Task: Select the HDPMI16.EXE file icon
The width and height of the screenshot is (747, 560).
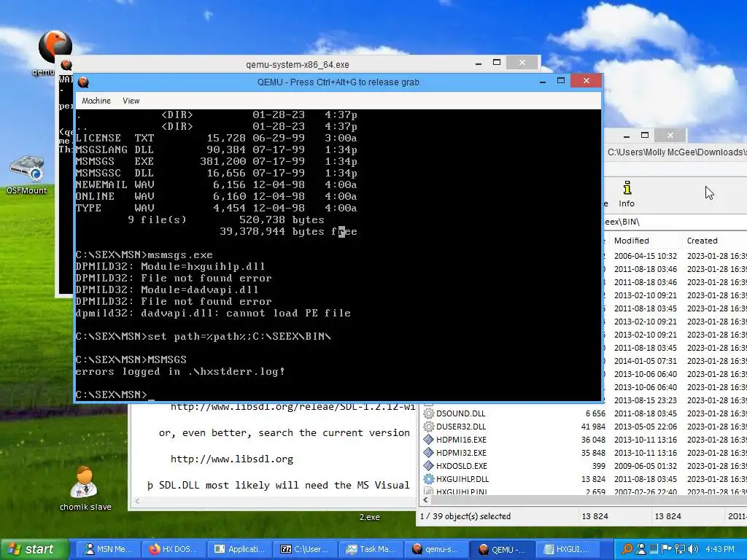Action: click(429, 440)
